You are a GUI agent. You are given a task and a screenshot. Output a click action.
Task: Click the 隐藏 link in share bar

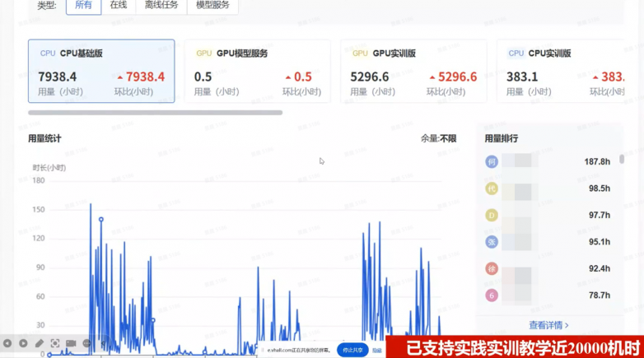click(x=376, y=350)
